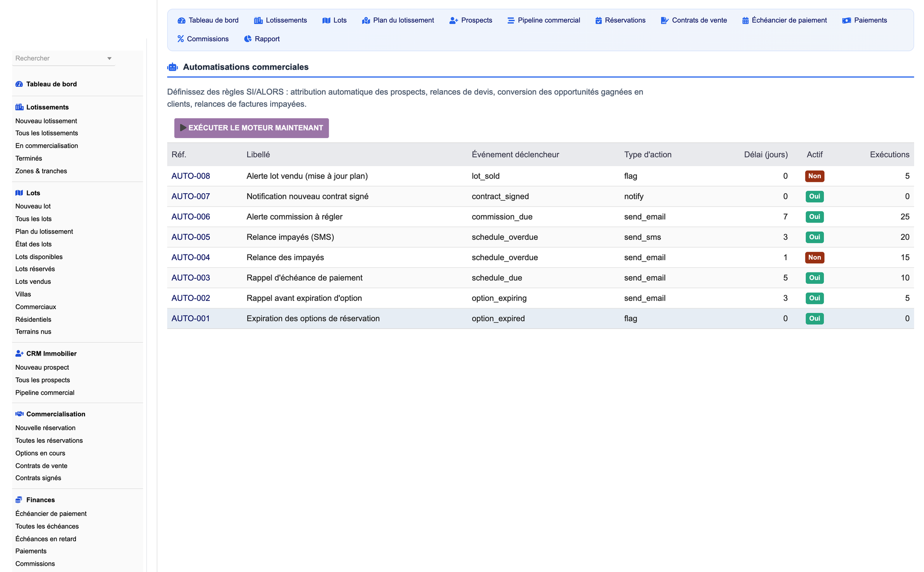
Task: Click the sidebar Finances coins icon
Action: (19, 500)
